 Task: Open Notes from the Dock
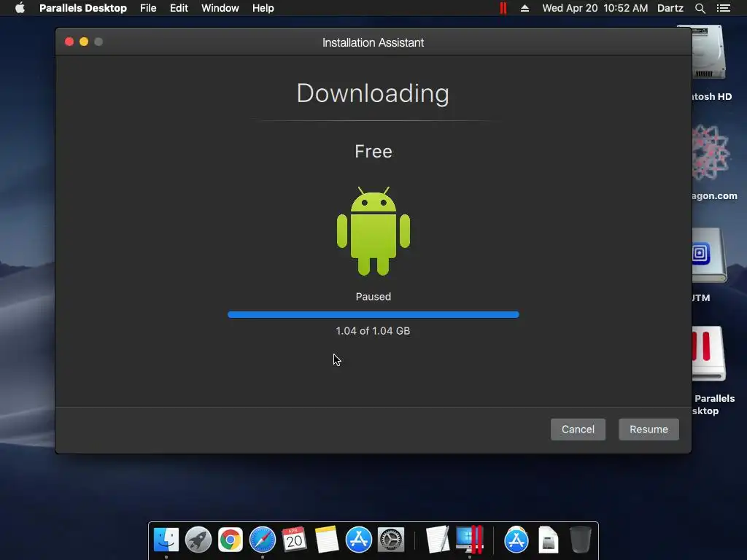(x=326, y=540)
